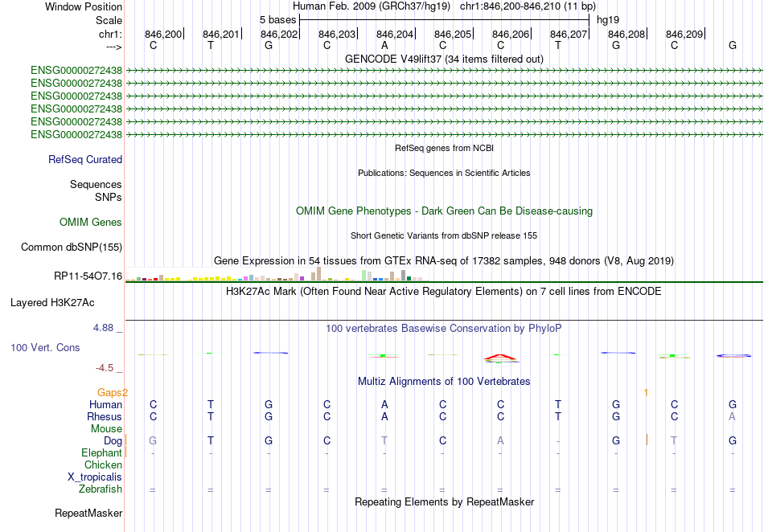Click the '4.88' PhyloP upper scale value

tap(103, 328)
